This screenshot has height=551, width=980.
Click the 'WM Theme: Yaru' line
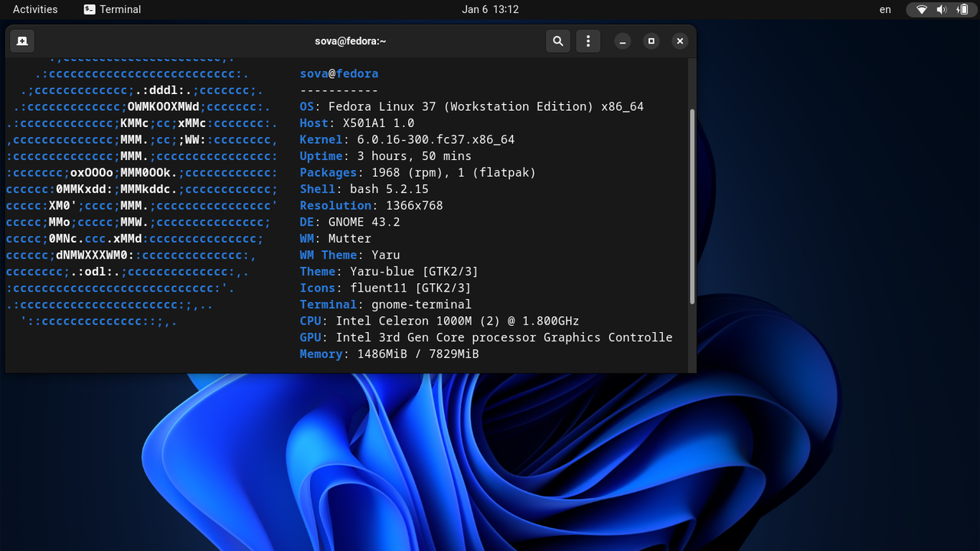tap(350, 255)
